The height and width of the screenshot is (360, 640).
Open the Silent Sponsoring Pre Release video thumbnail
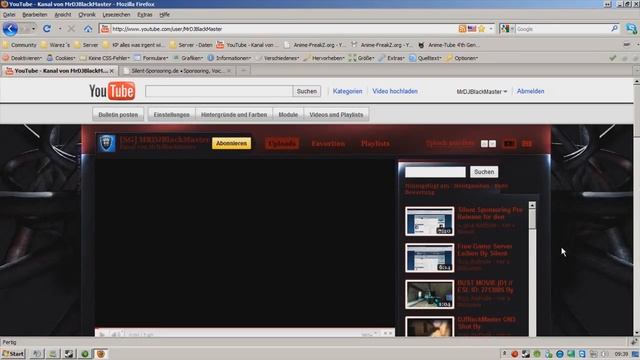tap(429, 221)
